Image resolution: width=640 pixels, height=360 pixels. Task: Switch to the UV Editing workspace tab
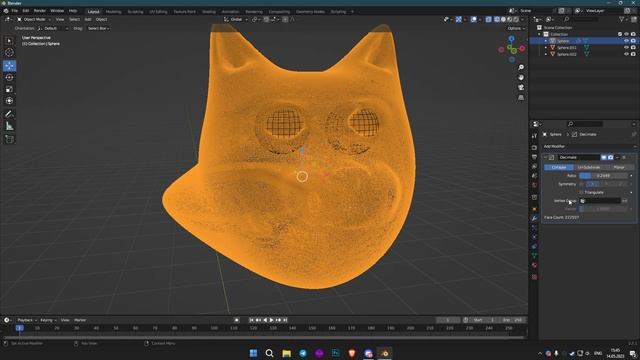[x=158, y=12]
